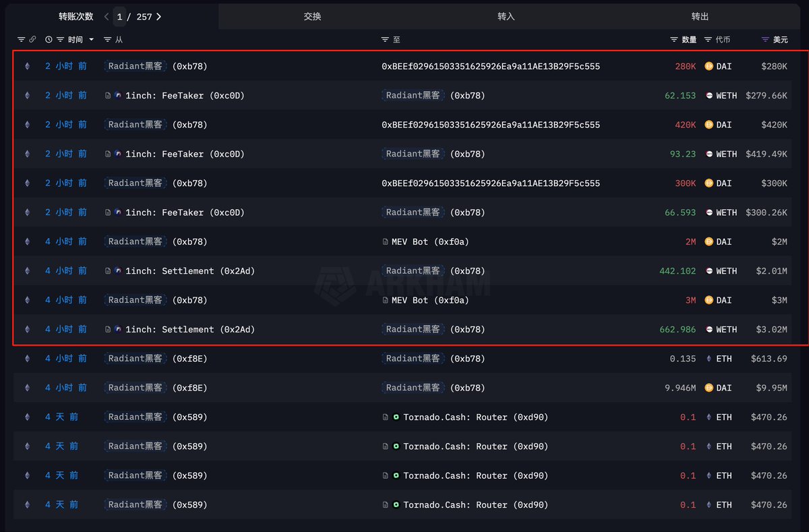The image size is (809, 532).
Task: Click the 66.593 amount
Action: click(x=680, y=212)
